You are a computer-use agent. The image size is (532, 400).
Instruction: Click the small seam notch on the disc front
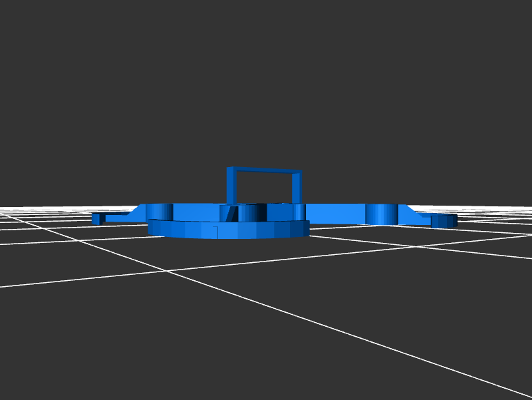[x=214, y=229]
